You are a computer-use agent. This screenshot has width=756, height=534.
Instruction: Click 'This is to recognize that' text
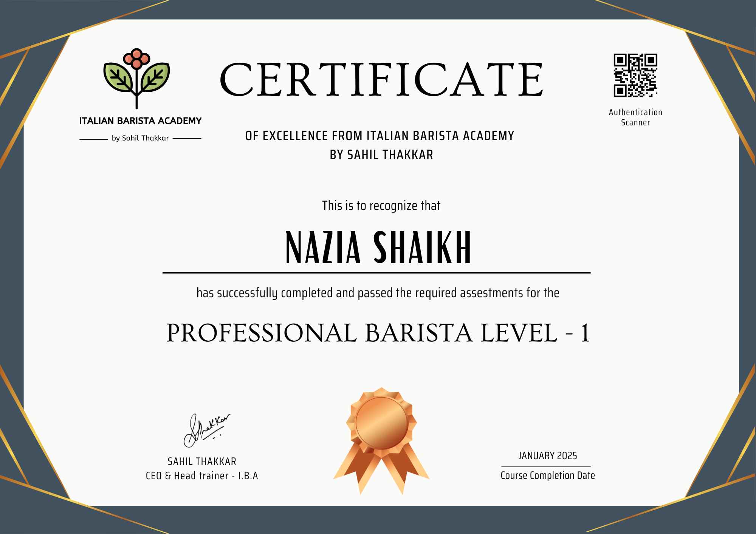coord(381,206)
